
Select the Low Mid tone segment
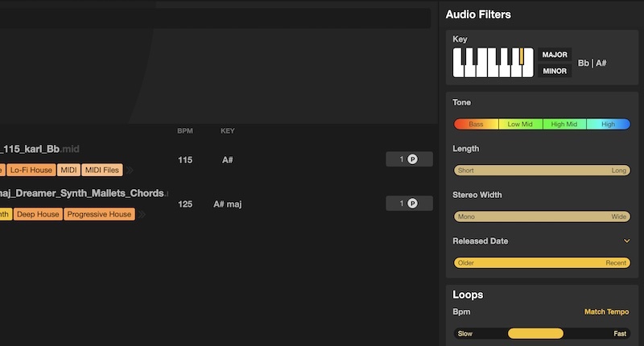pyautogui.click(x=520, y=125)
